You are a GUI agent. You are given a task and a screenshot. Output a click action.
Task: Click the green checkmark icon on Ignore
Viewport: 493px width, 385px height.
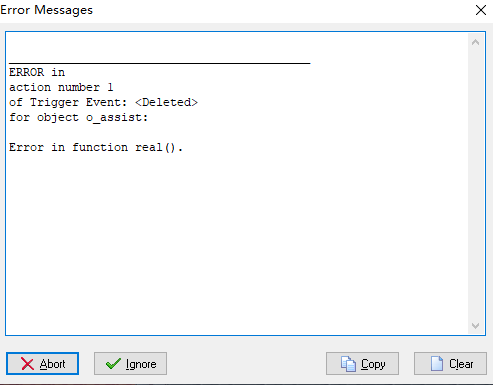113,364
